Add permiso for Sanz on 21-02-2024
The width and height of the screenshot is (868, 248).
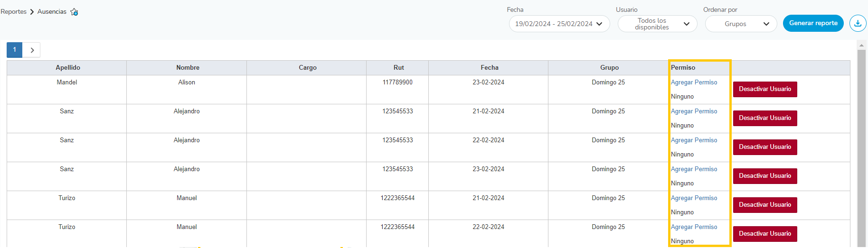[x=694, y=111]
